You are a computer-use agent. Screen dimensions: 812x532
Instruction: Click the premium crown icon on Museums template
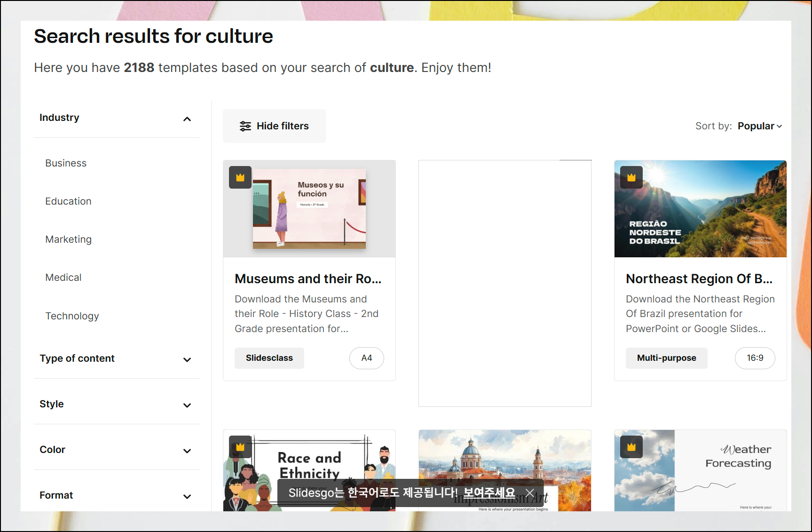click(x=240, y=177)
